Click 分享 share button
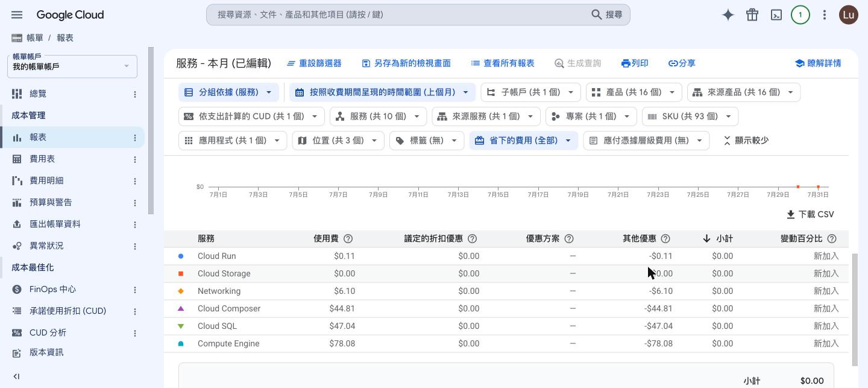The image size is (868, 388). click(682, 63)
